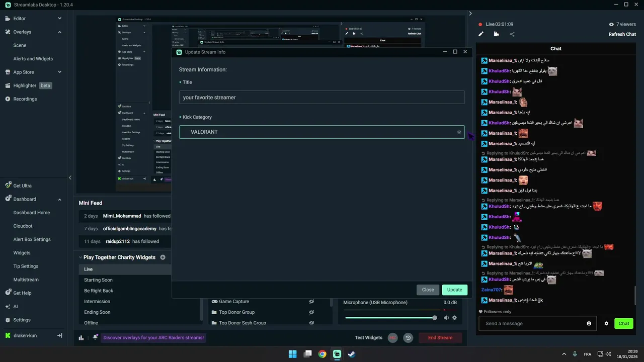Go to Dashboard Home

(32, 213)
